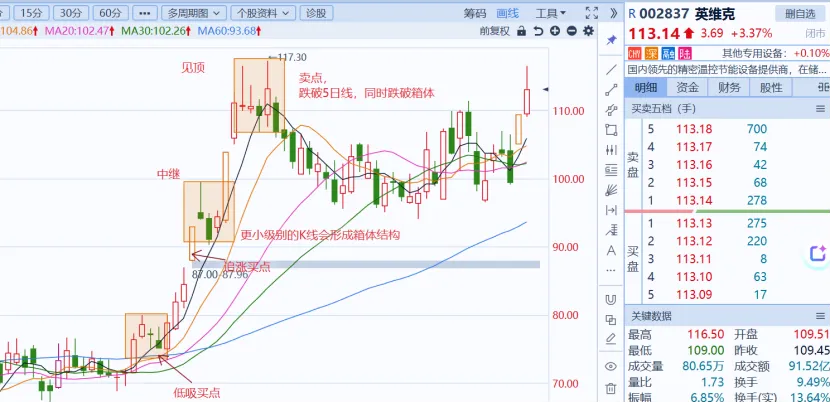
Task: Click the CNY currency badge
Action: (x=634, y=54)
